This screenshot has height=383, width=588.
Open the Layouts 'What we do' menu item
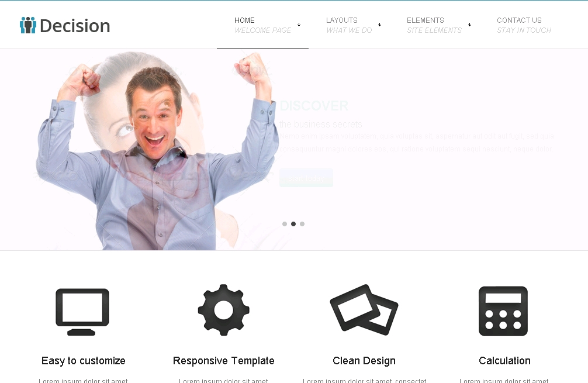click(x=348, y=25)
